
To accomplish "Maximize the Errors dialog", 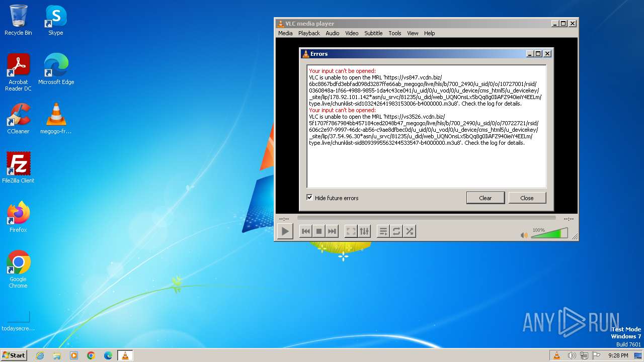I will (538, 54).
